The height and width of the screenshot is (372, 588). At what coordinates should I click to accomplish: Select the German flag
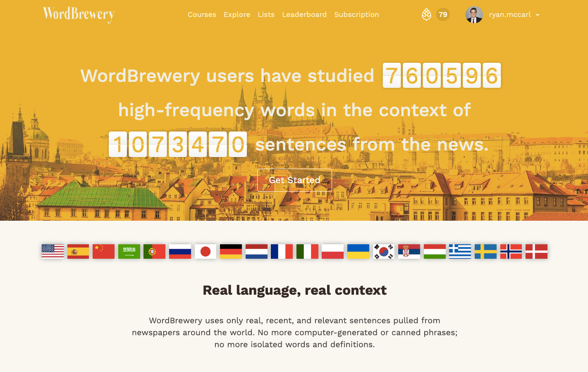point(231,251)
